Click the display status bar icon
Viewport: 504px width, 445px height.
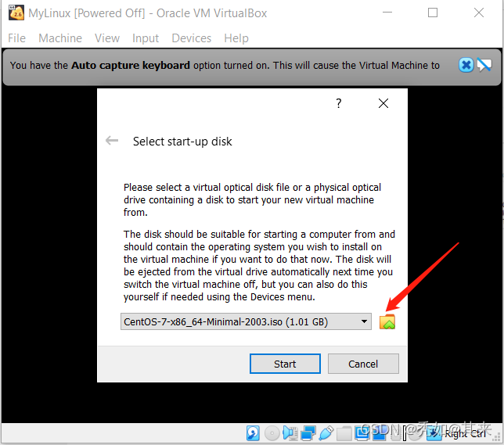(362, 433)
